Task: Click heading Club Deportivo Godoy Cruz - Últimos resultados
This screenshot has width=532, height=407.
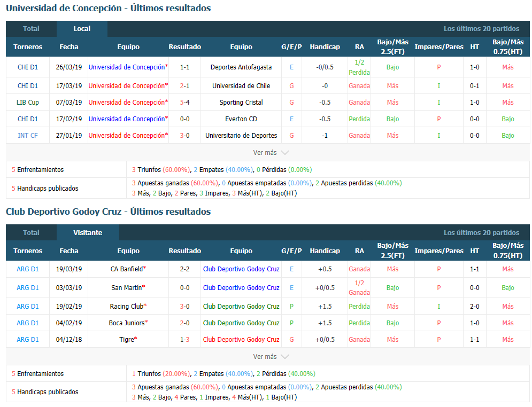Action: (x=108, y=212)
